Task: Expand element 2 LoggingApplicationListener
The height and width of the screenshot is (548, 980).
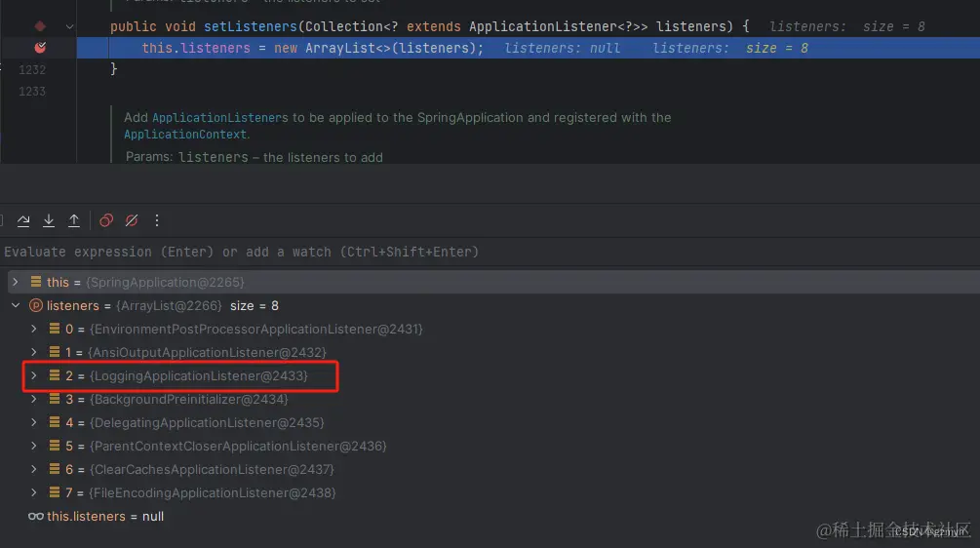Action: click(x=34, y=375)
